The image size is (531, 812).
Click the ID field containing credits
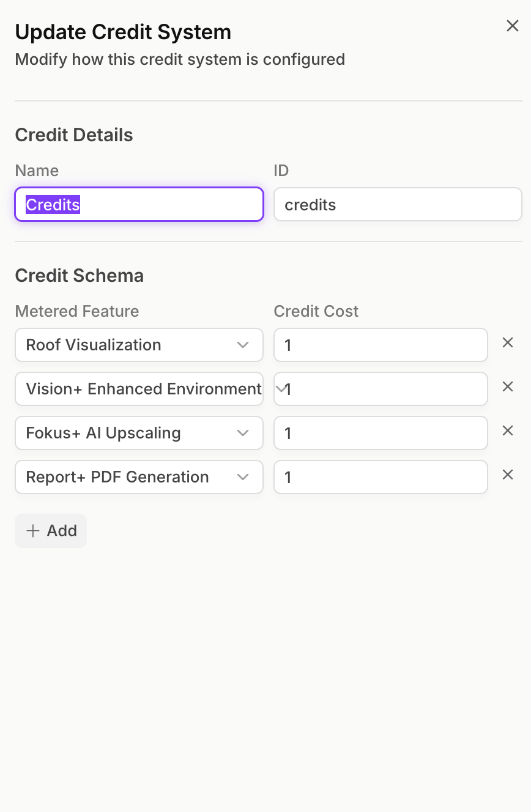coord(398,204)
